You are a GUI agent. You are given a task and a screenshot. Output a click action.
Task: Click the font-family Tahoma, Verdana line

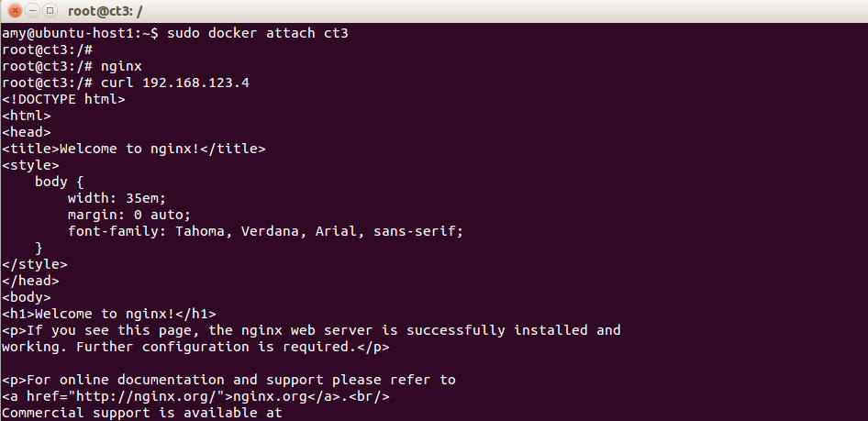point(265,231)
